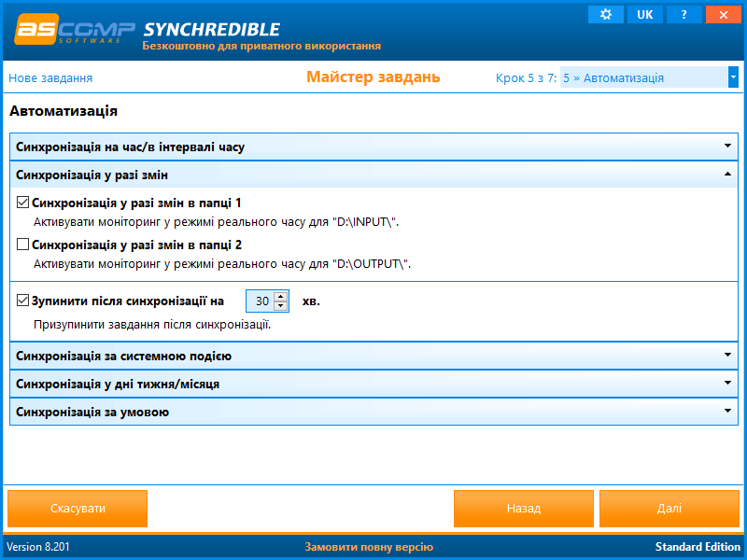Increase pause minutes with up arrow
This screenshot has width=747, height=560.
click(x=281, y=296)
